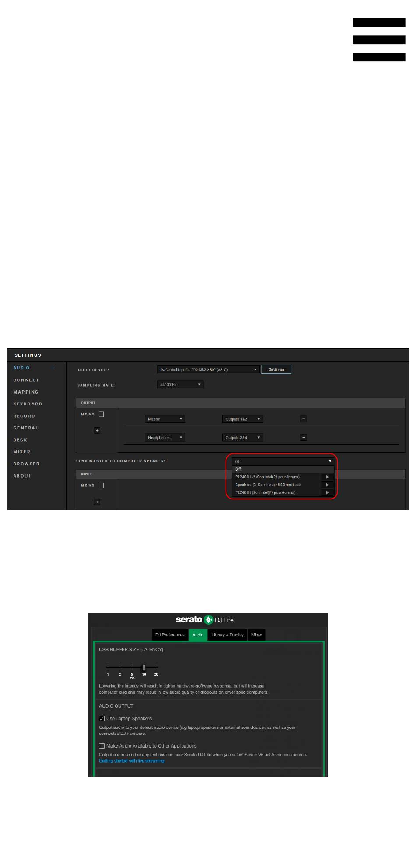Open the Sampling Rate 44100 Hz dropdown

[x=180, y=385]
